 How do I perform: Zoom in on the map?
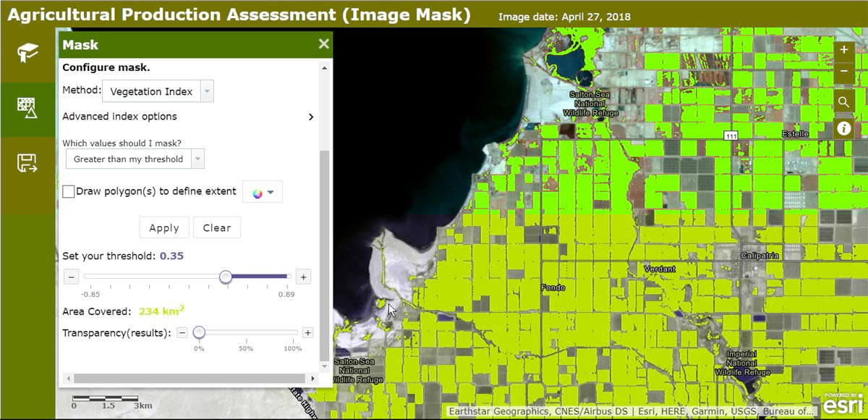844,50
